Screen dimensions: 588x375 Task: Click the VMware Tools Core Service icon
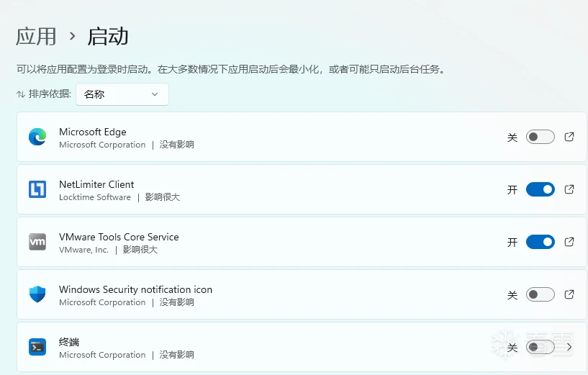click(37, 242)
